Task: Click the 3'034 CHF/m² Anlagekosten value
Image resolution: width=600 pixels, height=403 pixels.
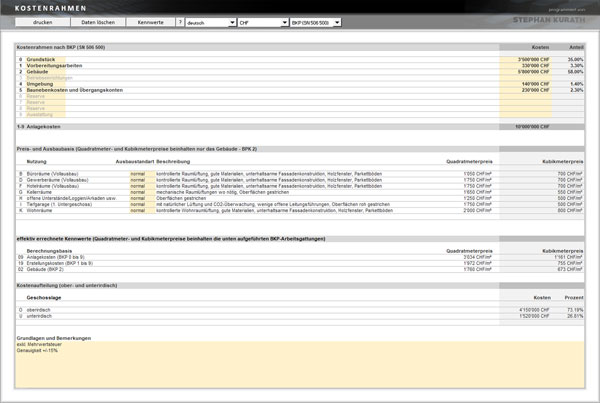Action: pyautogui.click(x=478, y=257)
